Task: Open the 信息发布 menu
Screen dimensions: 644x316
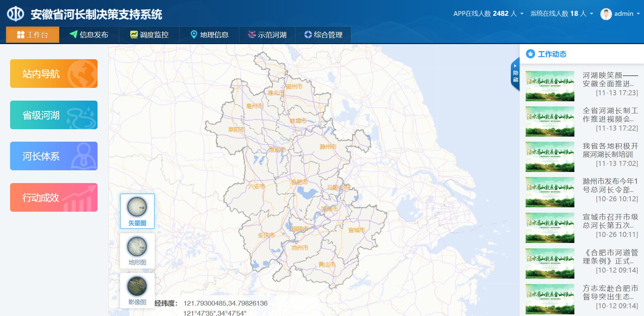Action: click(x=89, y=35)
